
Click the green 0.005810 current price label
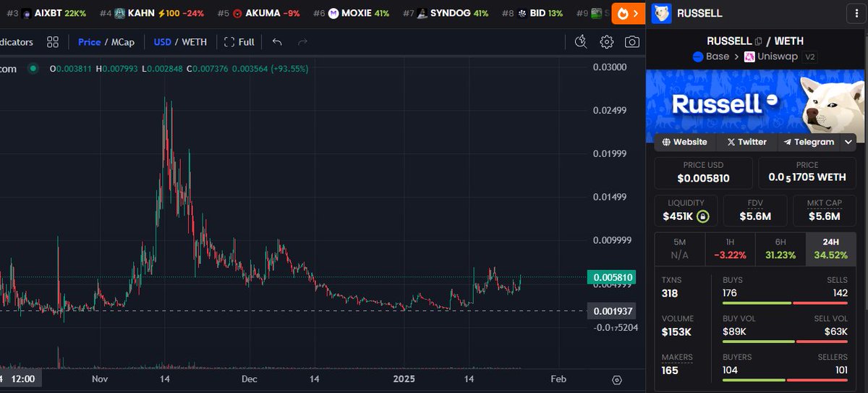click(x=613, y=276)
